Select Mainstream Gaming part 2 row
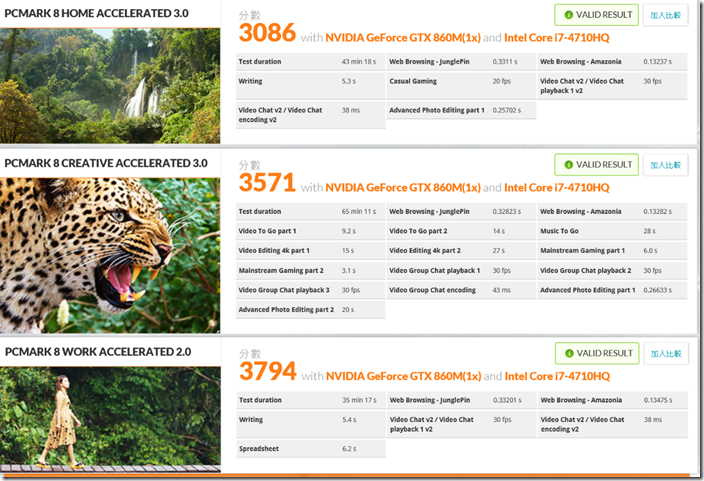 [x=310, y=270]
